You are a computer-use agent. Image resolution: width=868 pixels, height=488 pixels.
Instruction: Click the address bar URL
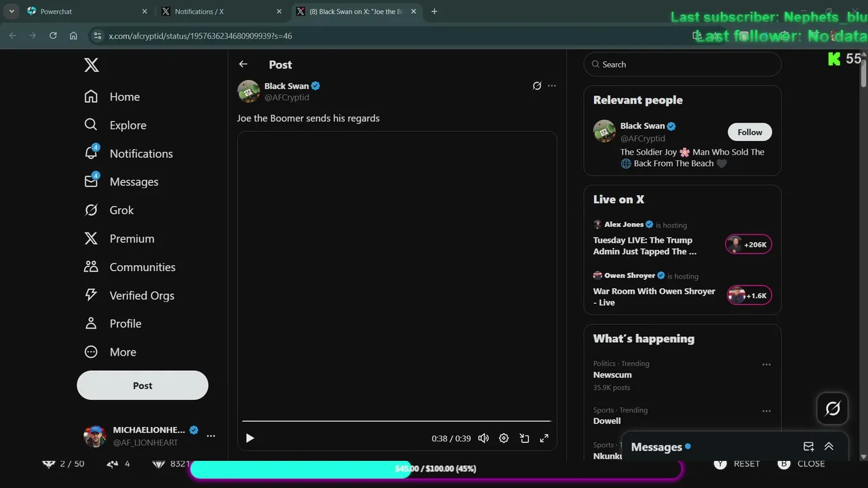pos(201,36)
